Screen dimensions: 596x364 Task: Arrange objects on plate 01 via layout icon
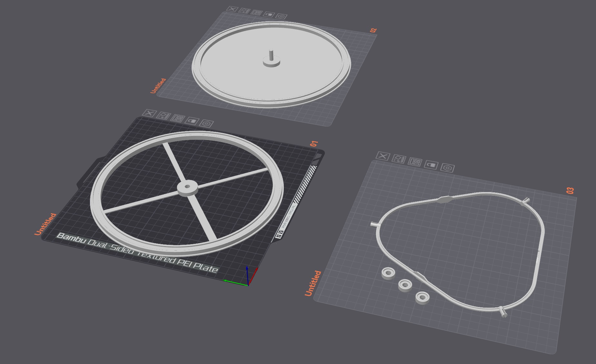[x=178, y=119]
